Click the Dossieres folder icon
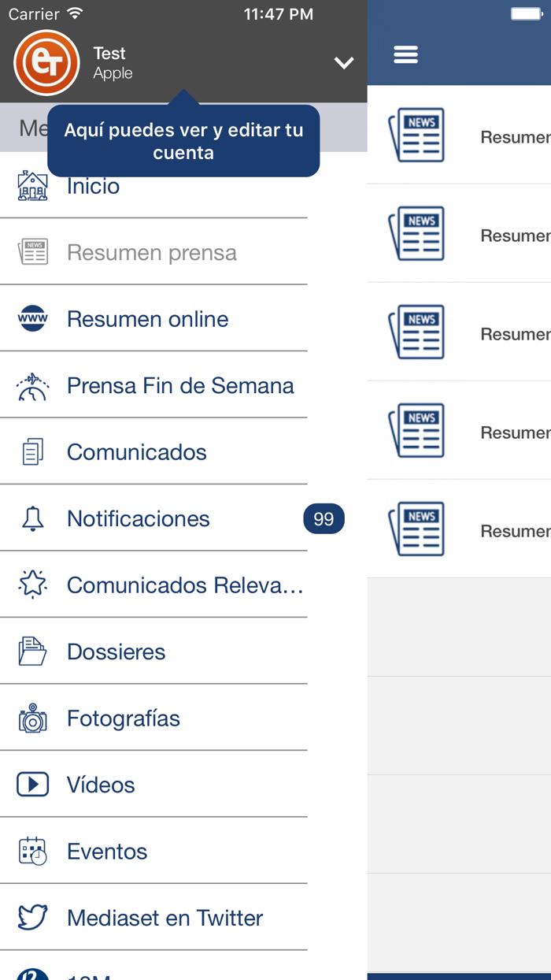The image size is (551, 980). pos(31,651)
